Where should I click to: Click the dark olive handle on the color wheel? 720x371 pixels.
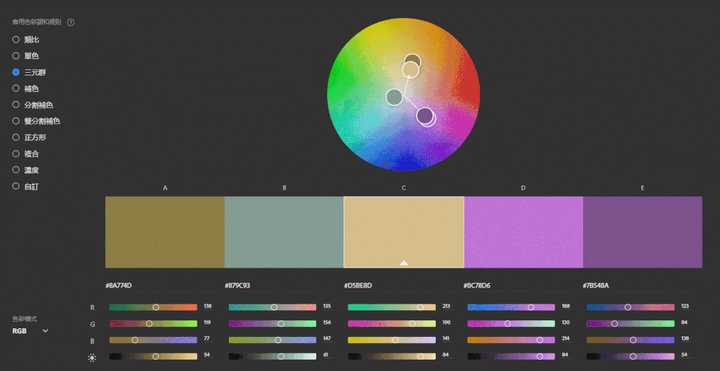point(413,60)
